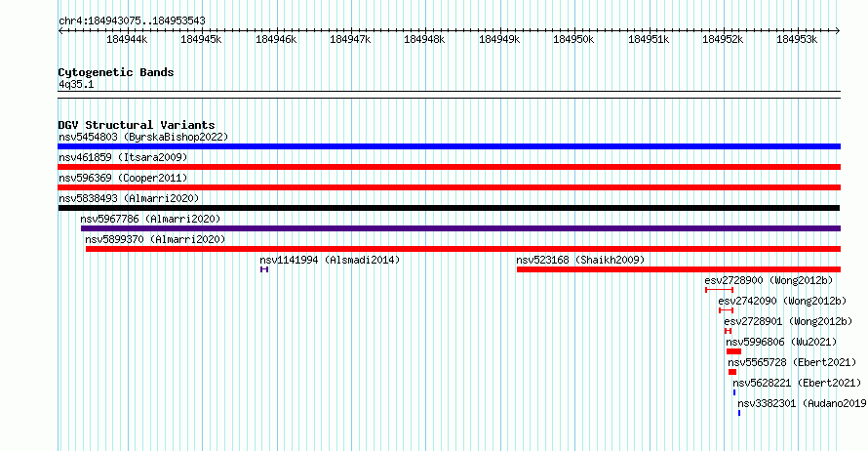Click the nsv5967786 (Almarri2020) label

150,219
